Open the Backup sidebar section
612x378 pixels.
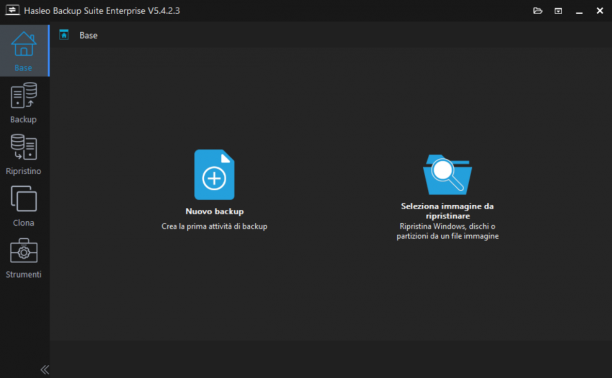[x=24, y=103]
